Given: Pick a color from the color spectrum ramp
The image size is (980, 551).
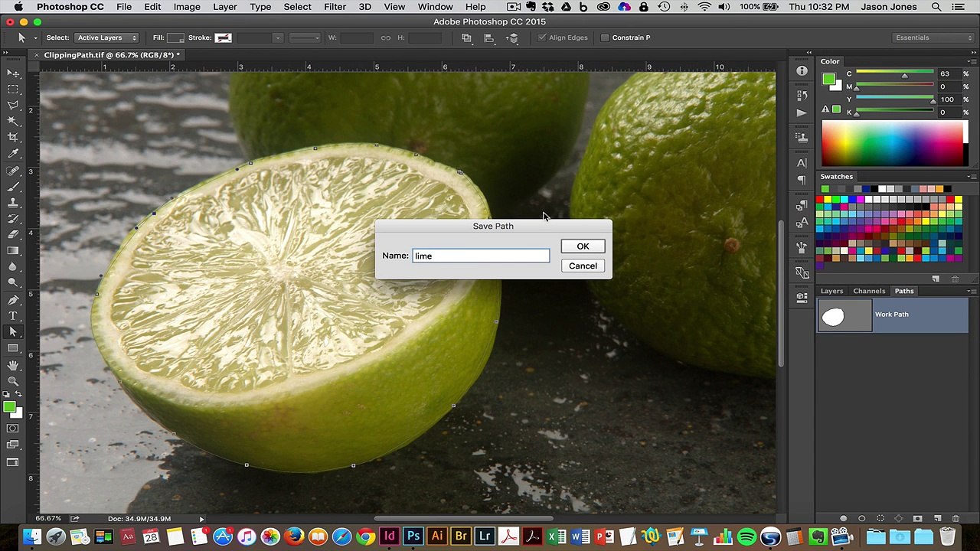Looking at the screenshot, I should [894, 144].
